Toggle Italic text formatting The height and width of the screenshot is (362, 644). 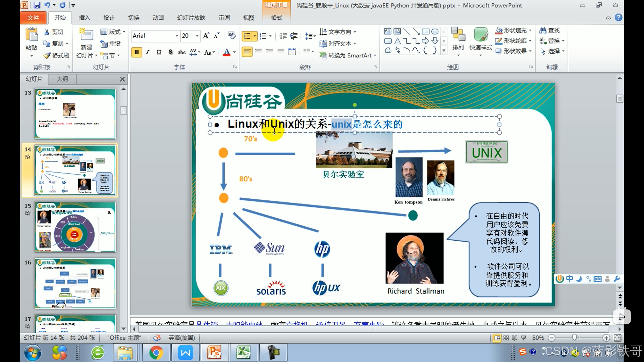click(148, 52)
